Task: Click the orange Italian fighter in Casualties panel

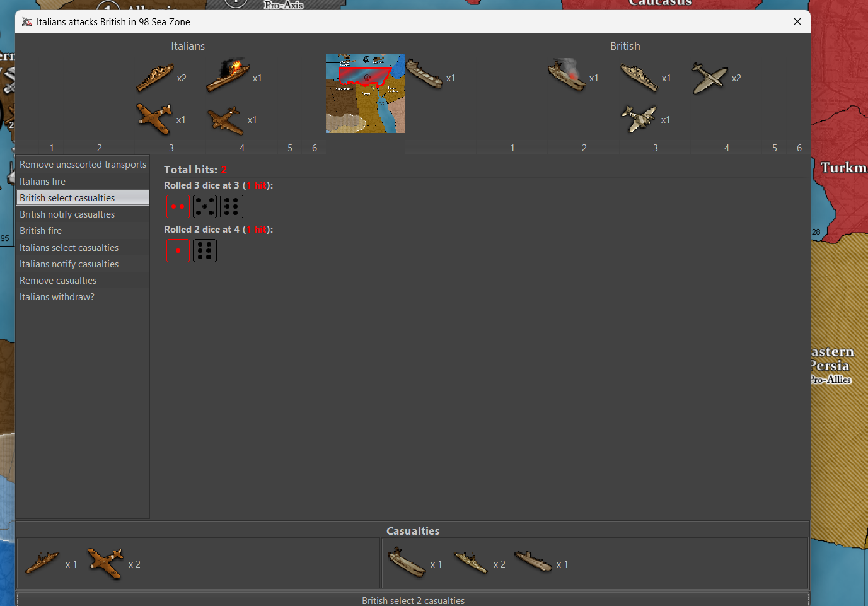Action: click(x=105, y=563)
